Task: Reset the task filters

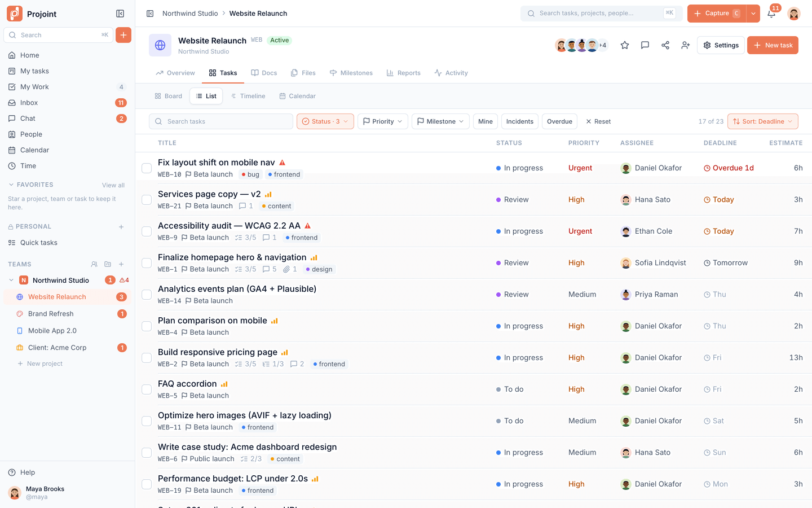Action: tap(598, 121)
